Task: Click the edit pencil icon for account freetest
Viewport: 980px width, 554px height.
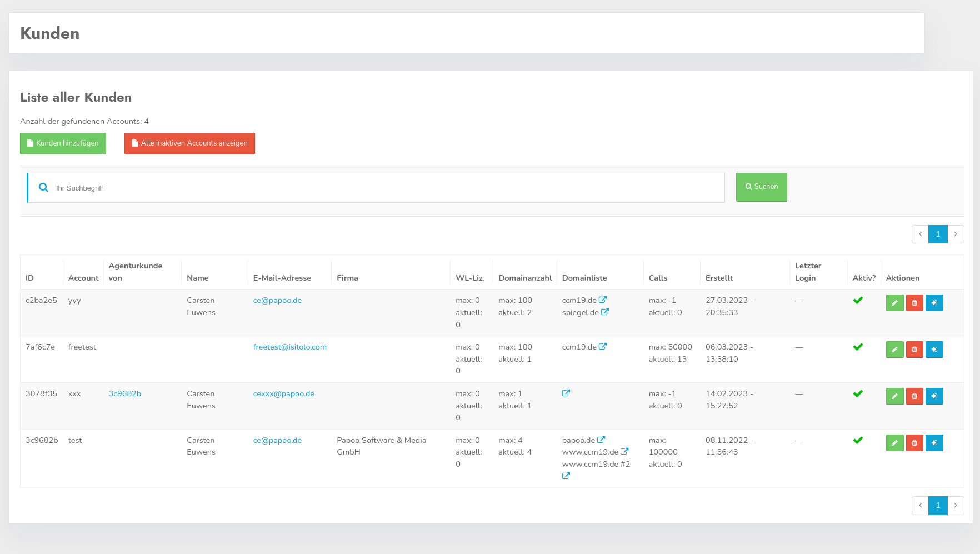Action: pos(894,350)
